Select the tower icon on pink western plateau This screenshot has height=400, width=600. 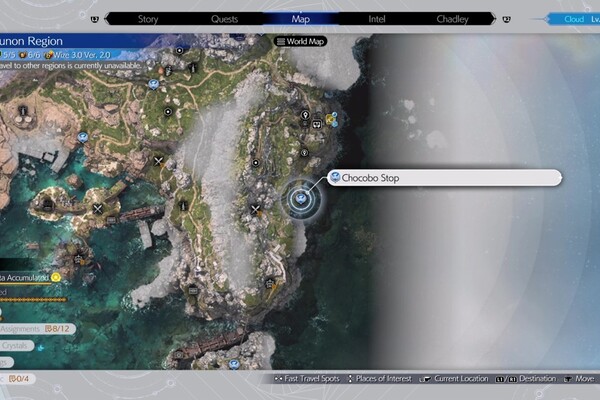click(x=23, y=111)
